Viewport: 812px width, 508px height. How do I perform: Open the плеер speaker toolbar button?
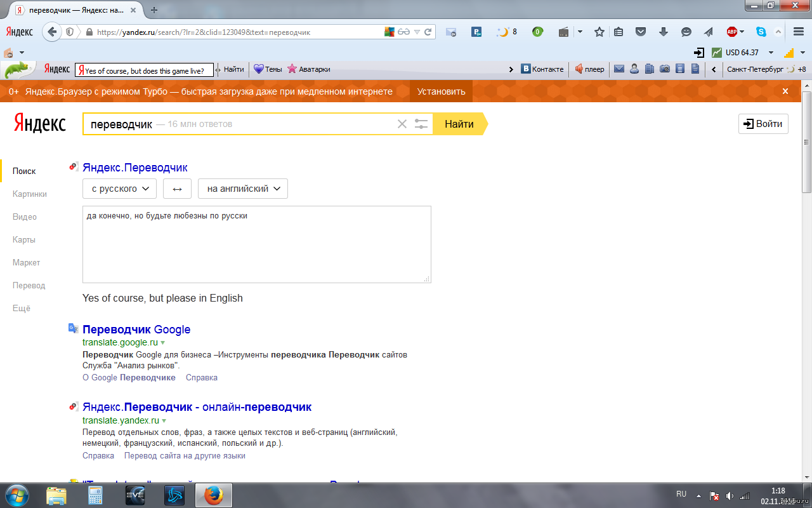pos(589,69)
